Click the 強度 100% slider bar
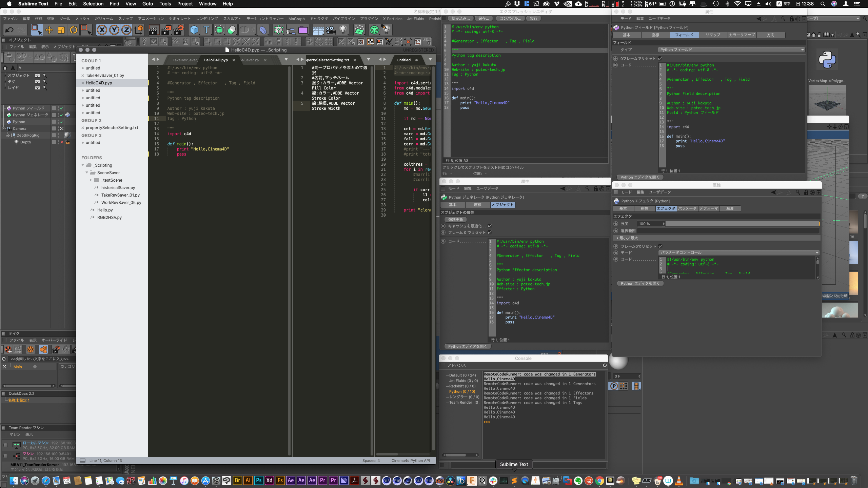The height and width of the screenshot is (488, 868). (x=743, y=224)
